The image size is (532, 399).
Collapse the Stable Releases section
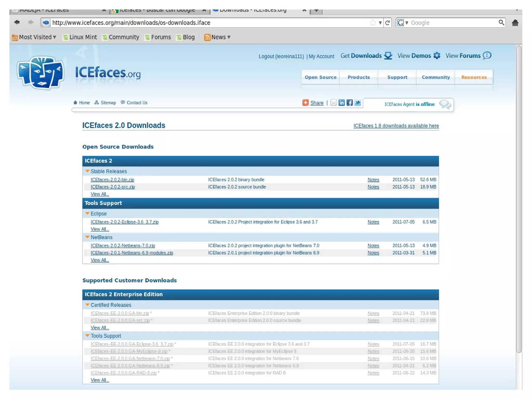[x=87, y=171]
